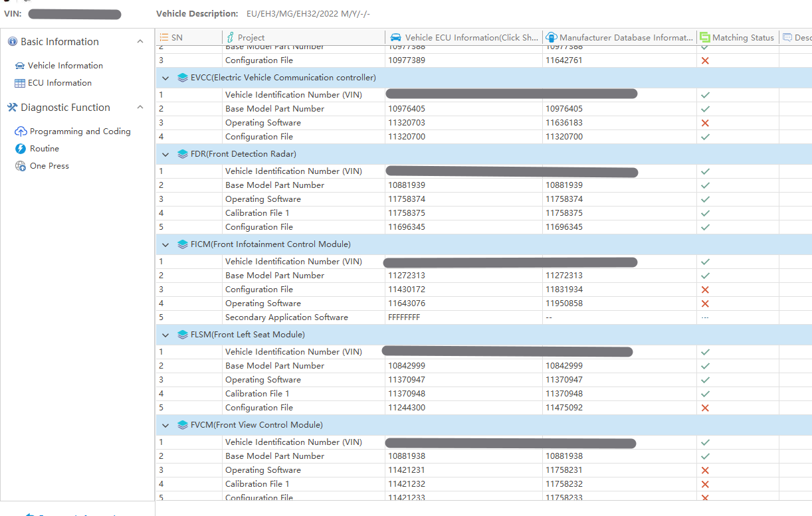Collapse the Basic Information section chevron

[140, 42]
